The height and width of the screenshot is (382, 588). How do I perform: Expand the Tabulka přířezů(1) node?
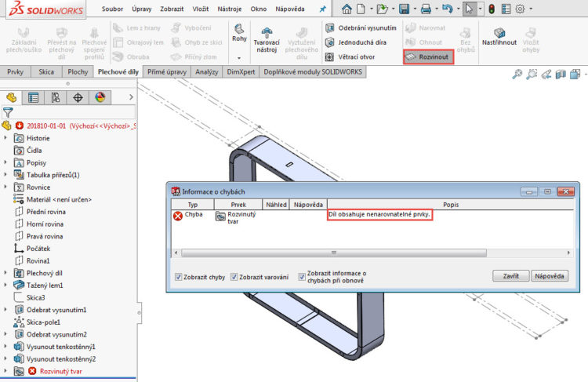[5, 175]
